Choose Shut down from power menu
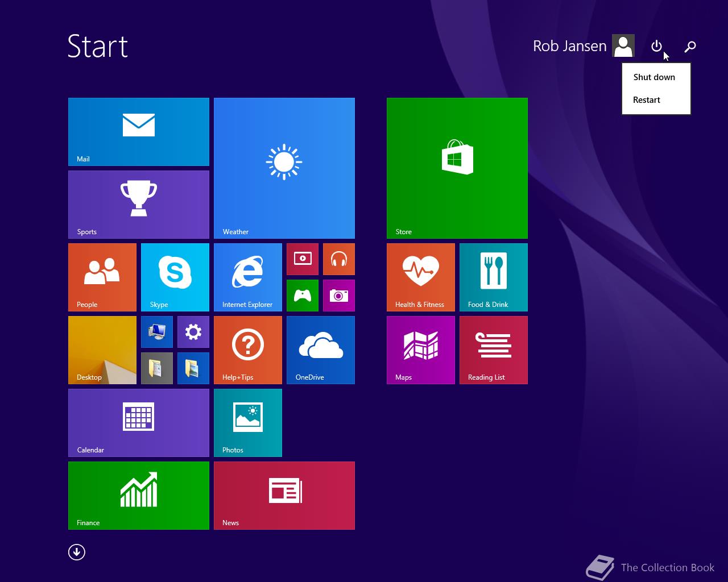The width and height of the screenshot is (728, 582). click(x=656, y=77)
